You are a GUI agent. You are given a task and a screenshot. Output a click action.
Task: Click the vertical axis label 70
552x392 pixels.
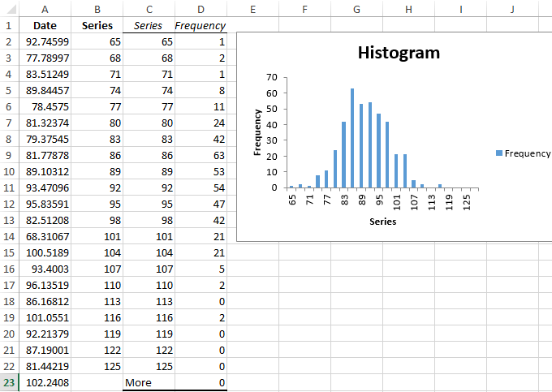click(272, 77)
